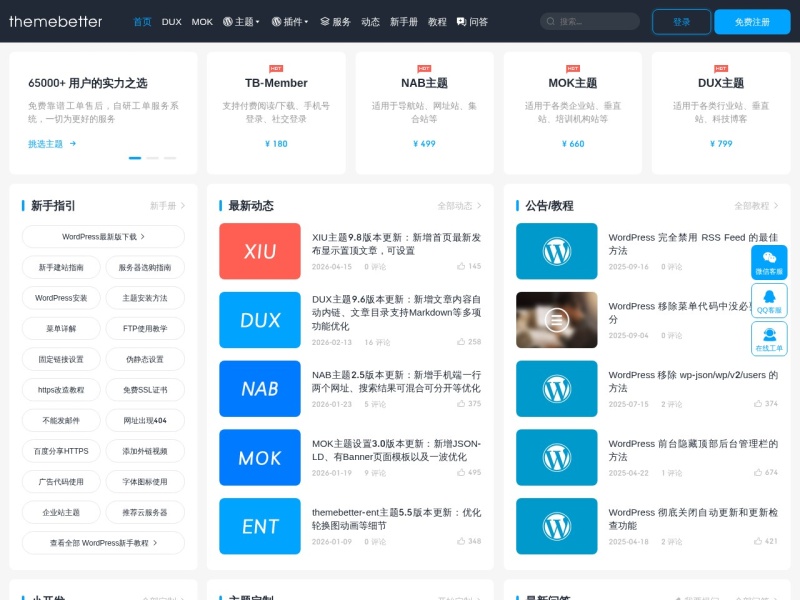Open the DUX nav menu item

click(x=171, y=22)
